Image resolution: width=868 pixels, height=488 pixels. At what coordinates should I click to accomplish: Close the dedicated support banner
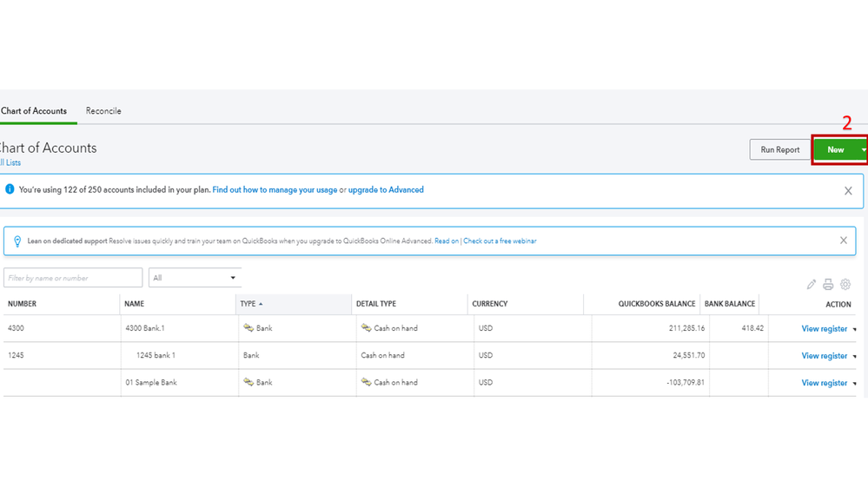coord(843,241)
